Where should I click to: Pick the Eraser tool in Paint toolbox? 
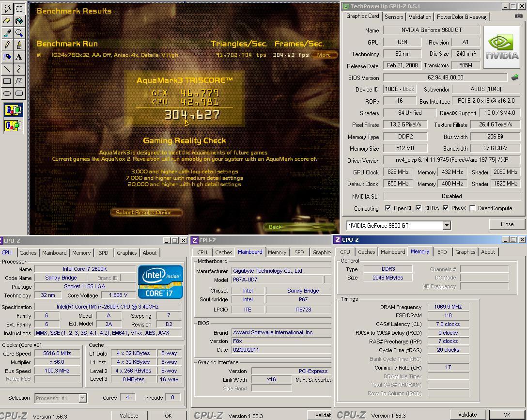tap(7, 21)
